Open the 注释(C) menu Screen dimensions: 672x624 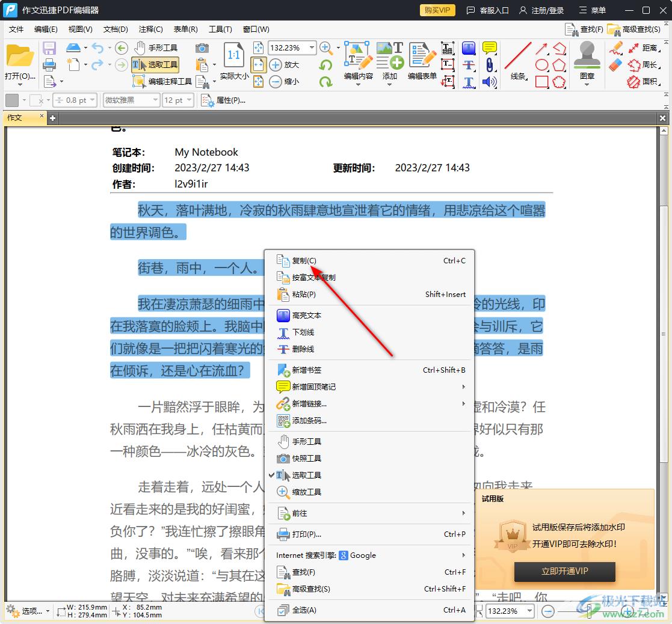click(x=150, y=29)
